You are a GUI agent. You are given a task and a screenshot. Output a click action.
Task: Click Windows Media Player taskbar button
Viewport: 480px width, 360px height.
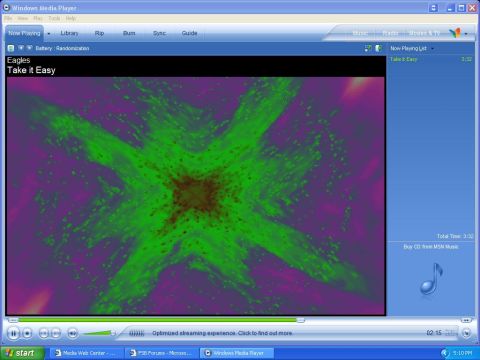tap(237, 353)
